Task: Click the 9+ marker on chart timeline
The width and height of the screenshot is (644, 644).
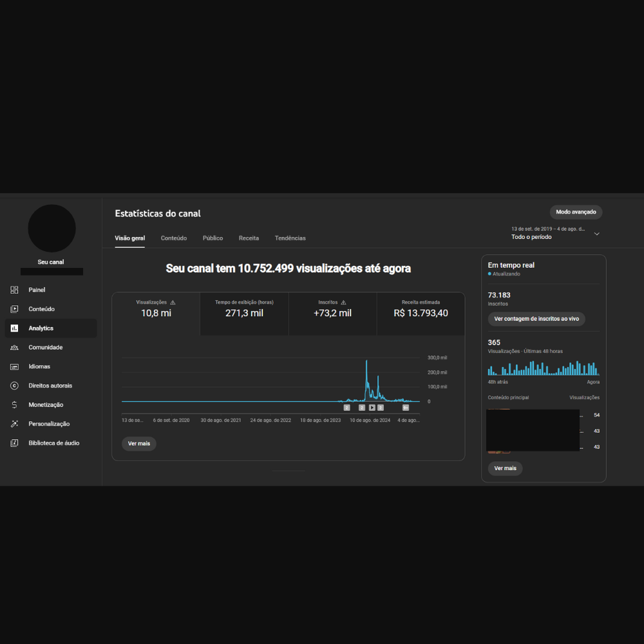Action: [x=406, y=408]
